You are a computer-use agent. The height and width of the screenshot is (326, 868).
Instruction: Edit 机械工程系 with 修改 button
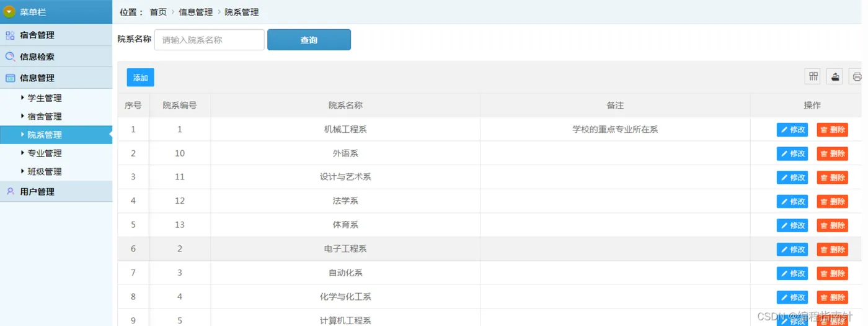coord(792,130)
